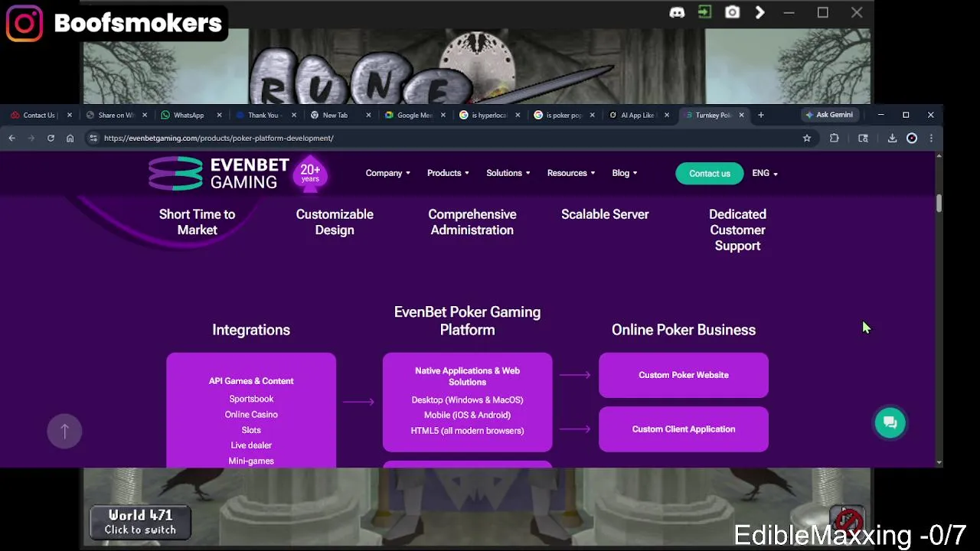
Task: Click HTML5 (all modern browsers) text
Action: 467,431
